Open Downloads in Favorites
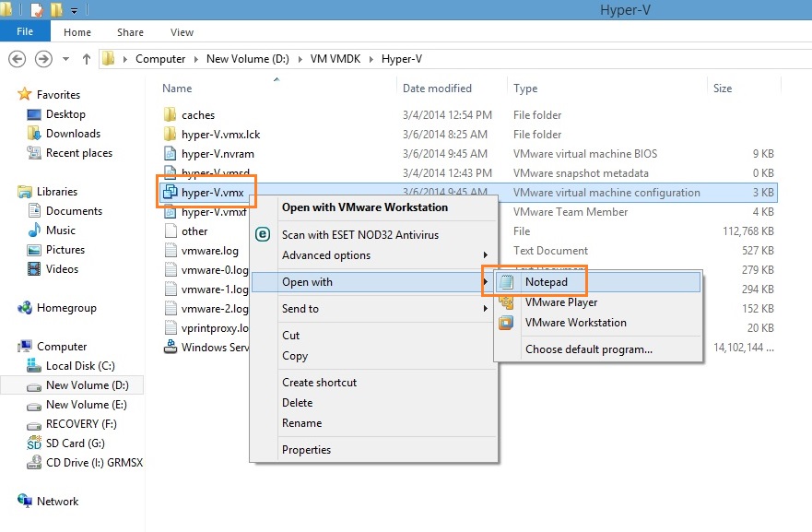This screenshot has width=812, height=532. coord(73,134)
